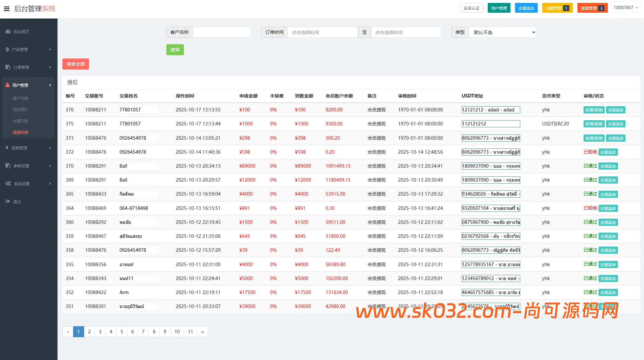The width and height of the screenshot is (644, 360).
Task: Select 客户列表 in the sidebar
Action: [20, 98]
